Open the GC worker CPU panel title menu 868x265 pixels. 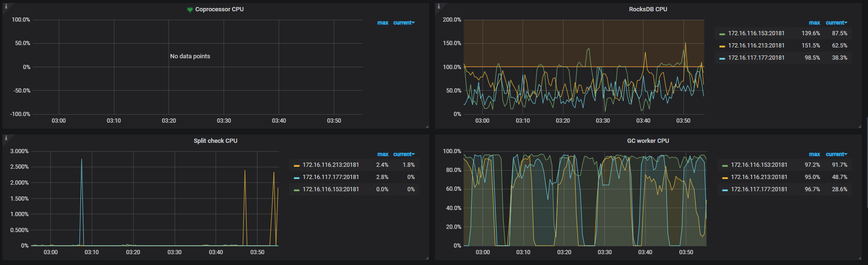648,141
